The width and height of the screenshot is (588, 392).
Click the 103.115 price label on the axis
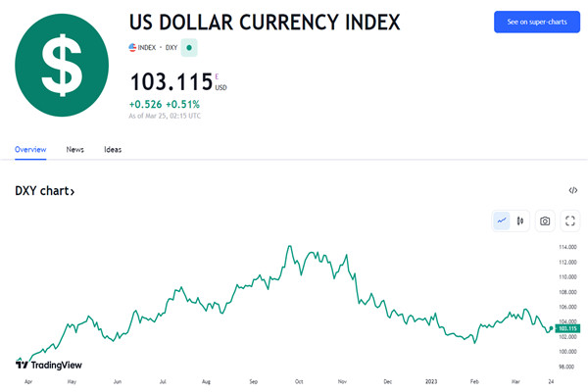[567, 328]
